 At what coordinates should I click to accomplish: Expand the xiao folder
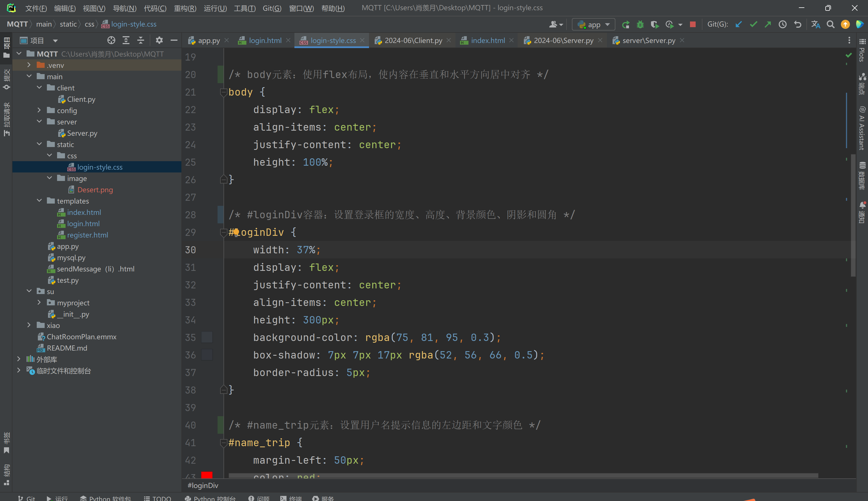click(29, 325)
